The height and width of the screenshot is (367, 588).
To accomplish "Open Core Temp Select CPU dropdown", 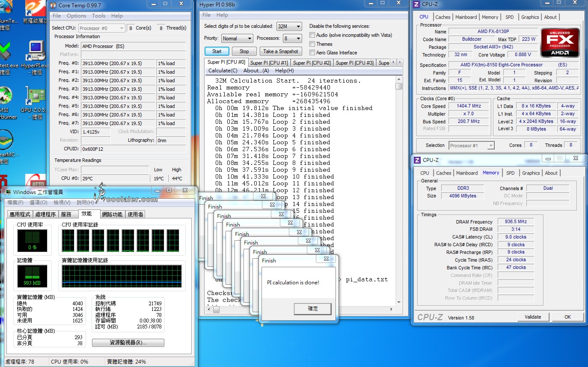I will click(101, 28).
